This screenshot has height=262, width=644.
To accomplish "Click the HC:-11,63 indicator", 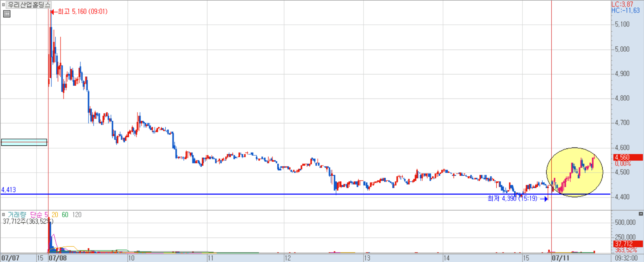I will pos(625,11).
